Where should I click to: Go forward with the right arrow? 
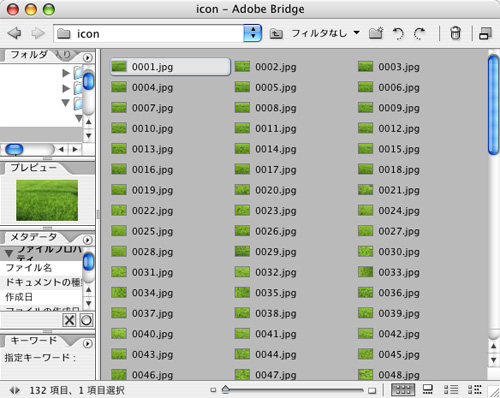click(x=38, y=33)
